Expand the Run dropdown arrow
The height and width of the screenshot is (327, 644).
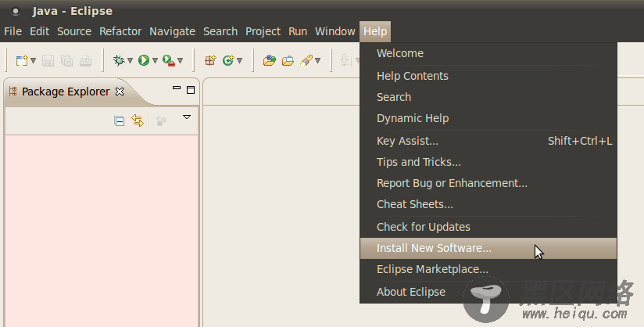coord(155,61)
